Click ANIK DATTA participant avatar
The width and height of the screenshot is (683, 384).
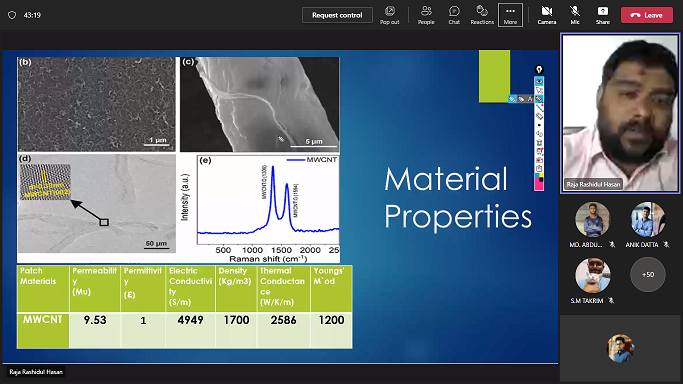pyautogui.click(x=648, y=219)
